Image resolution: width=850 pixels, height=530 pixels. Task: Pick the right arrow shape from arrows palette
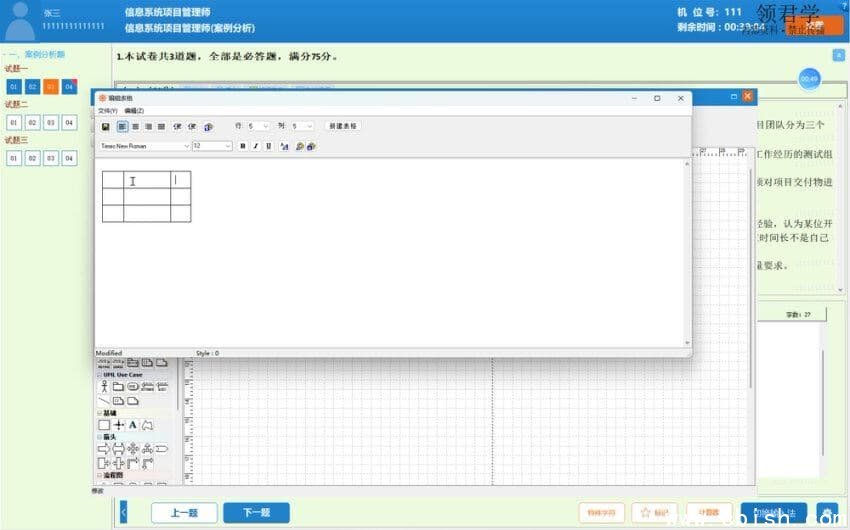[x=104, y=449]
